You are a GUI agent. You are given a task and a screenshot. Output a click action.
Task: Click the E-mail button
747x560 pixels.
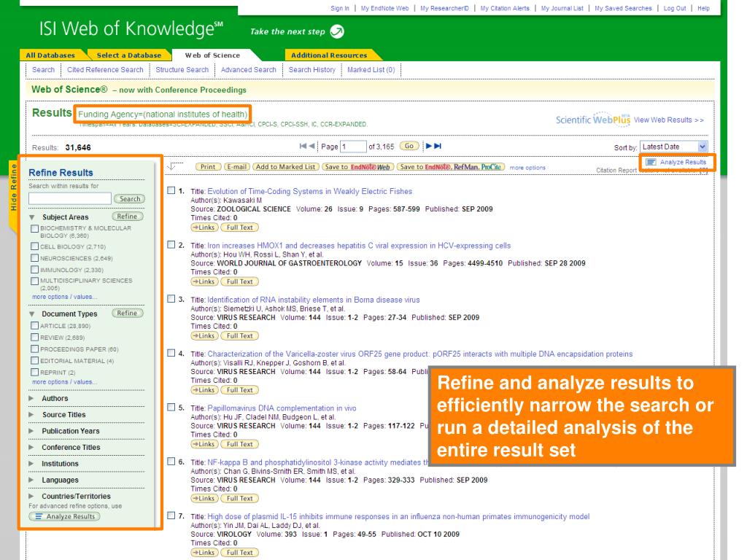pyautogui.click(x=237, y=167)
